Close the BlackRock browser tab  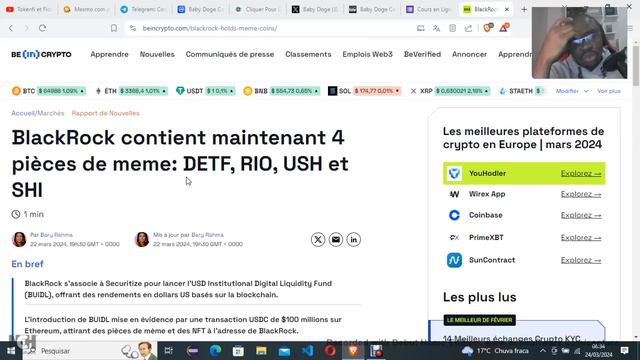click(x=507, y=9)
